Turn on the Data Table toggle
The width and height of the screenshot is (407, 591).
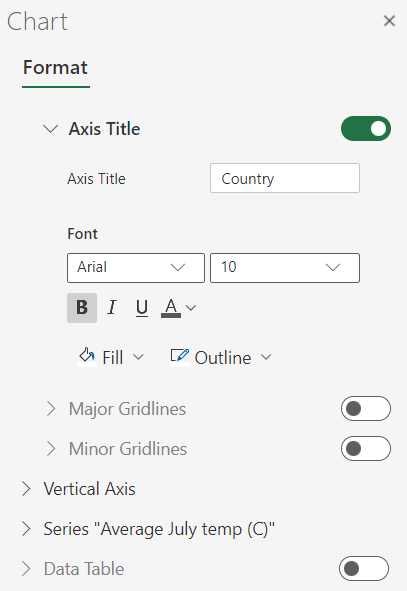point(364,568)
